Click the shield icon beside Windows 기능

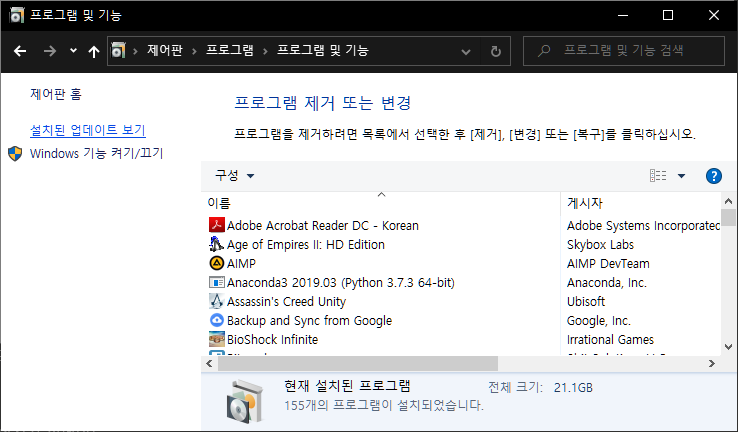coord(15,153)
